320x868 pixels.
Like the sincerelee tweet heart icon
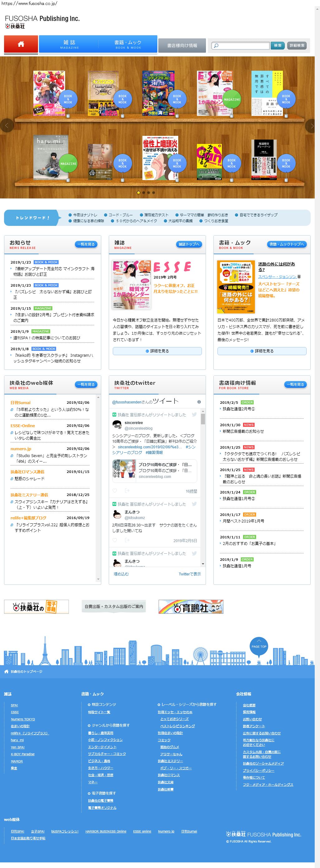115,491
